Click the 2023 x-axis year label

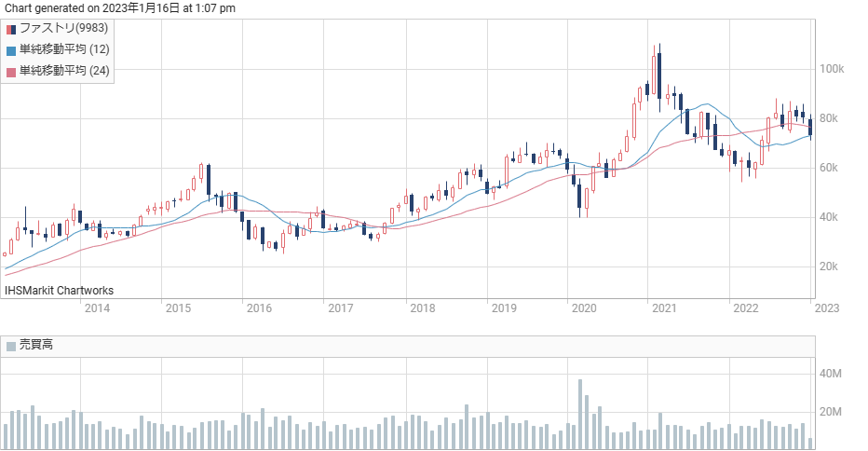(827, 308)
